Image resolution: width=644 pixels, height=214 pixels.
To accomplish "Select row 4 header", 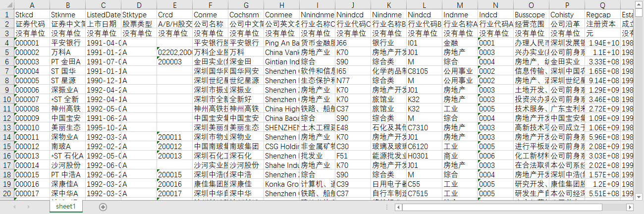I will pyautogui.click(x=7, y=43).
